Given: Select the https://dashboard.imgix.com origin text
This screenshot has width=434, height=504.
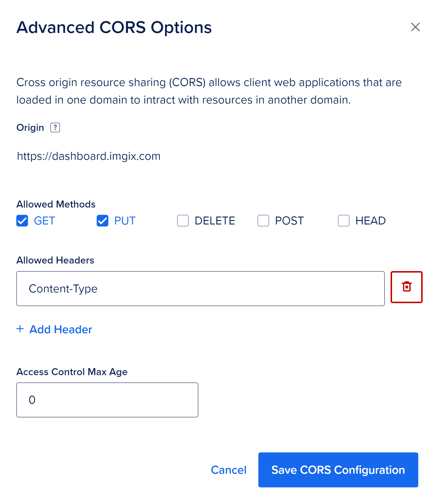Looking at the screenshot, I should point(88,156).
